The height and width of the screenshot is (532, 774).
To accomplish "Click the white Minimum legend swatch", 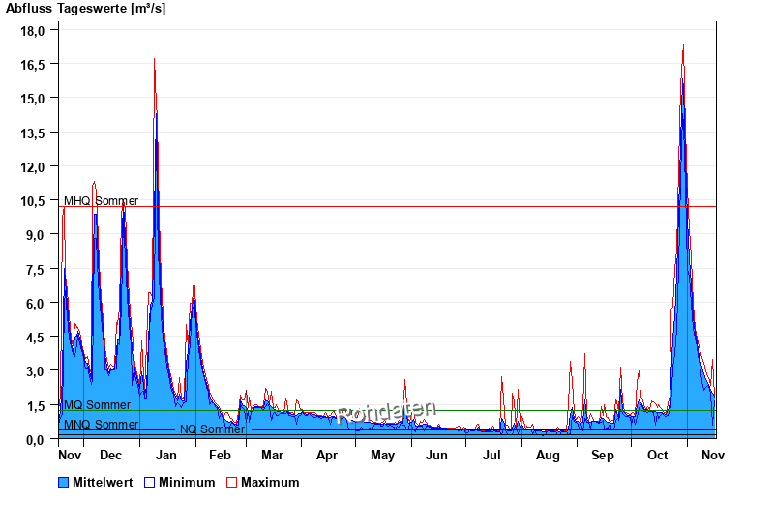I will [x=149, y=482].
